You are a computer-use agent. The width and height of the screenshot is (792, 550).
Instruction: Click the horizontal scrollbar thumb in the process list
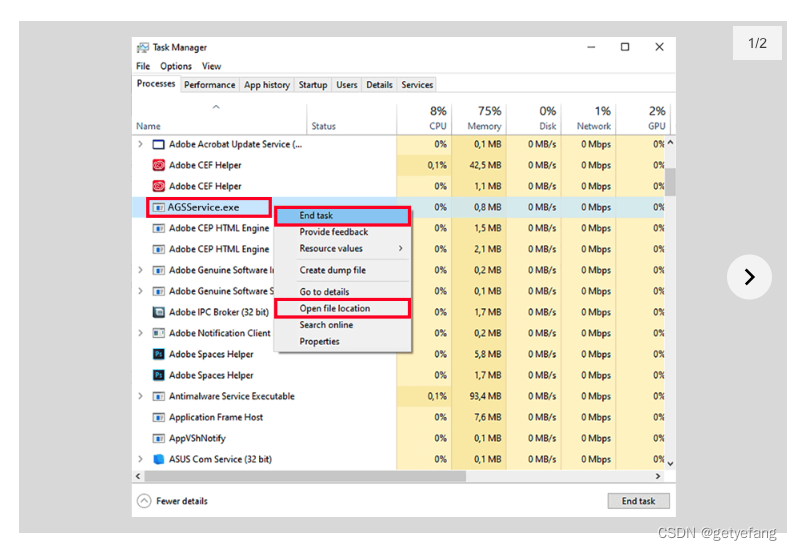pyautogui.click(x=305, y=476)
